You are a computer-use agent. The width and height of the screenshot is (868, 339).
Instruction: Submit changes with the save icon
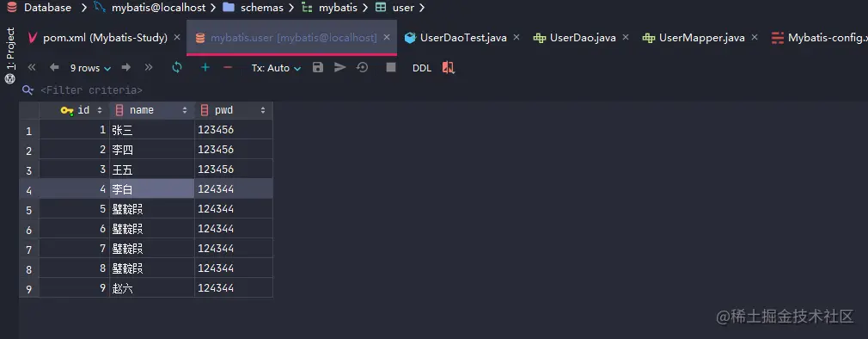pyautogui.click(x=318, y=68)
